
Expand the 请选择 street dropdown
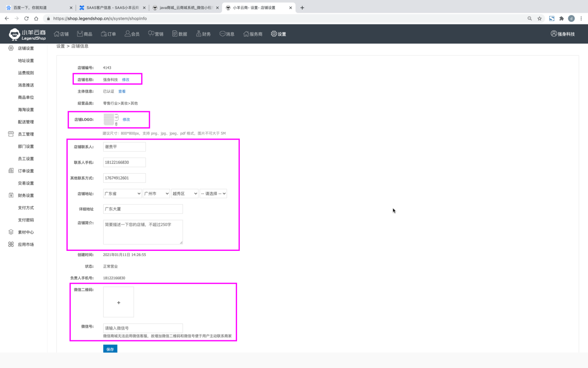213,193
